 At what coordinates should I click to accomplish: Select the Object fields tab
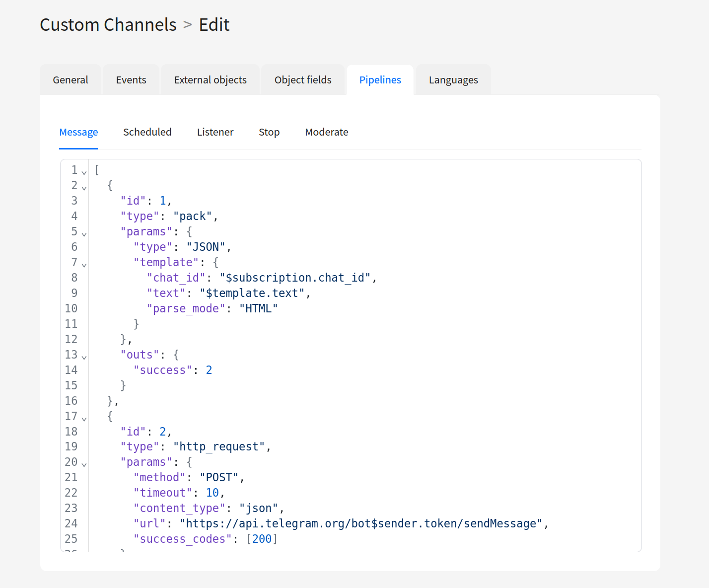pos(303,80)
